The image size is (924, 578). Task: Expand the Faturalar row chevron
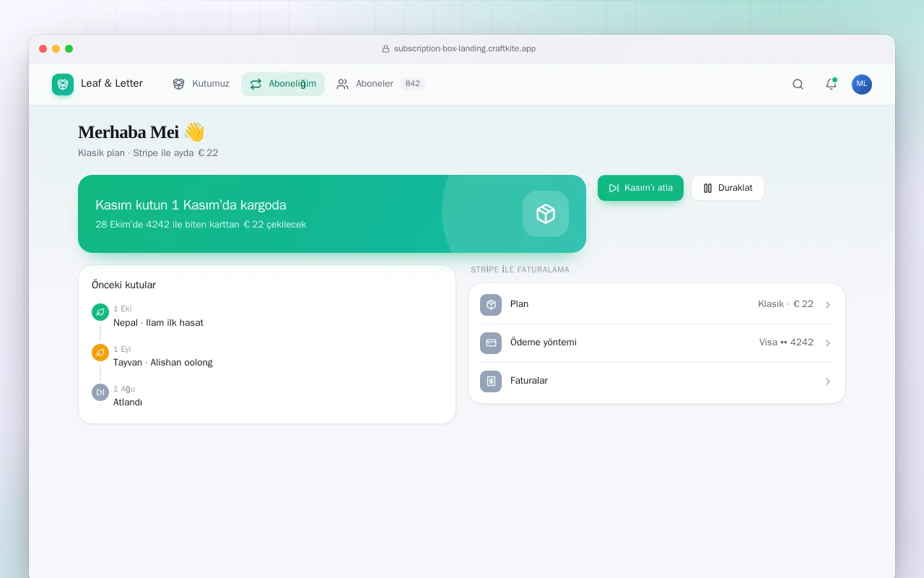point(828,381)
